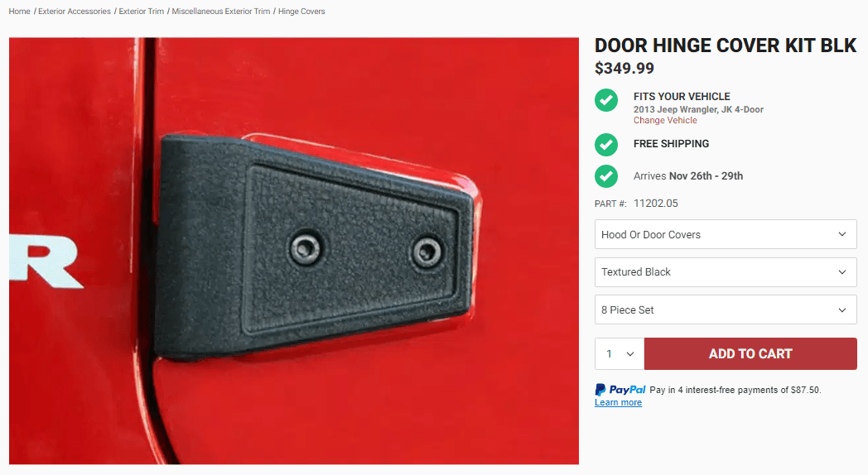This screenshot has height=475, width=868.
Task: Open the Textured Black finish dropdown
Action: pos(726,272)
